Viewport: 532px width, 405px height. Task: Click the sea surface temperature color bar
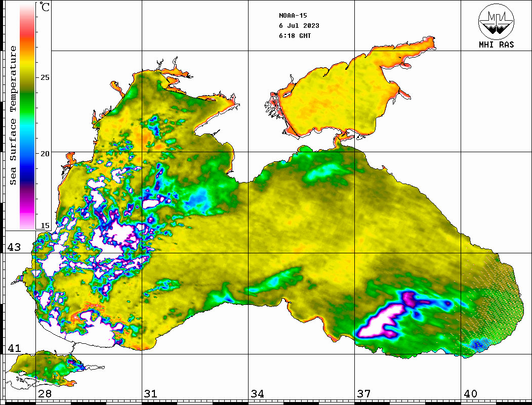click(27, 116)
